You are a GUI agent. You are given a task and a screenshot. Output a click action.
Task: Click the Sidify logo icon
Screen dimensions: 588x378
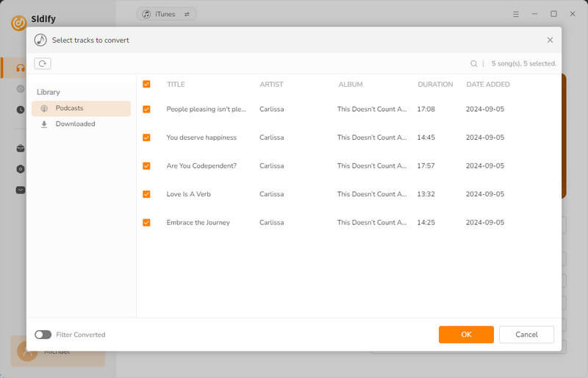pyautogui.click(x=19, y=23)
